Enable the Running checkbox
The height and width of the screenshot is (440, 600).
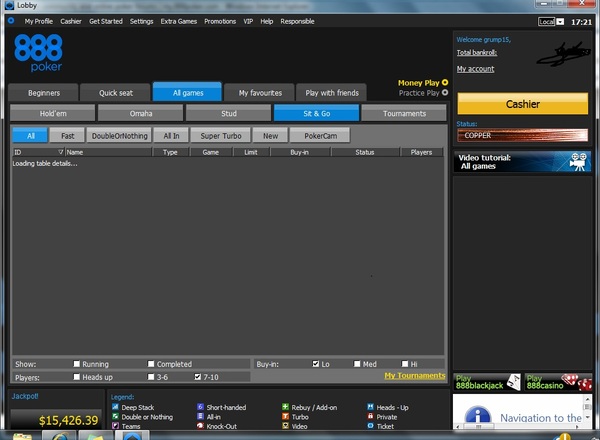tap(77, 364)
